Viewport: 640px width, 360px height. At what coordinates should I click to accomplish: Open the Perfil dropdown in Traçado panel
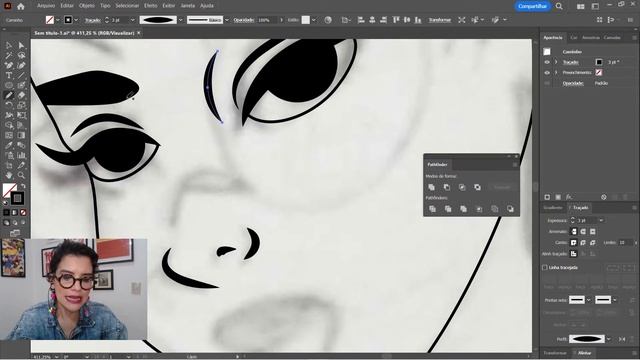pos(609,339)
